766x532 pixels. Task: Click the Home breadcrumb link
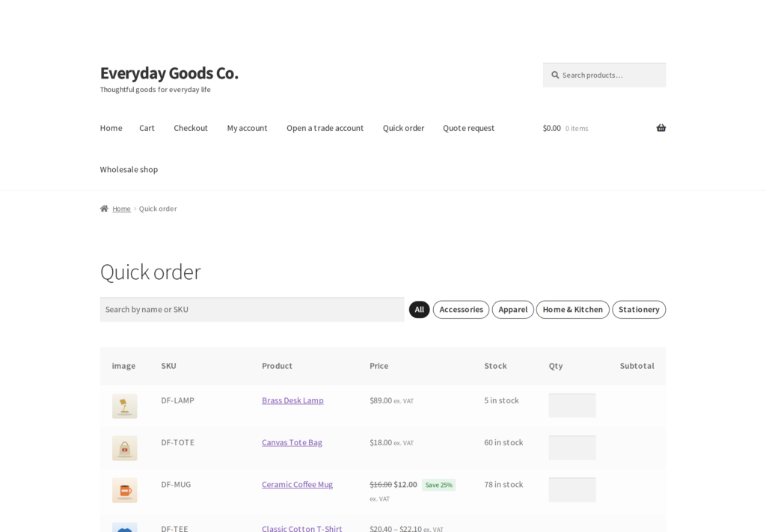coord(121,209)
